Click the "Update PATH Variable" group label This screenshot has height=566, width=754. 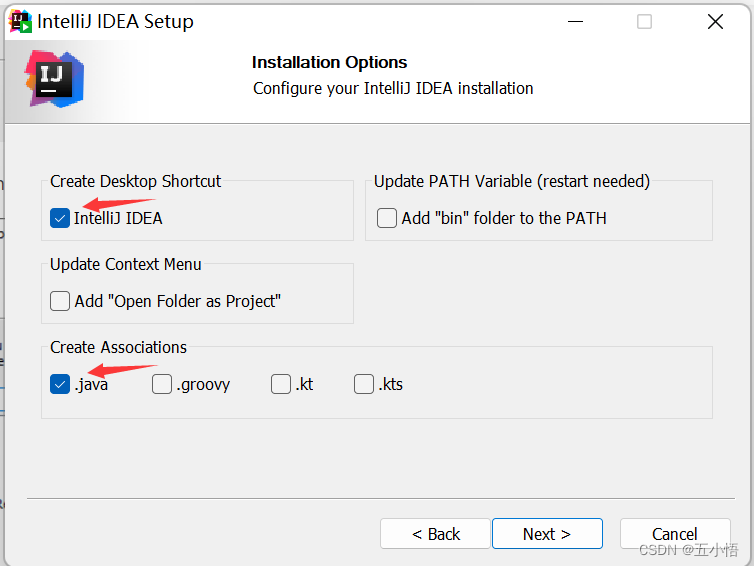pos(512,181)
